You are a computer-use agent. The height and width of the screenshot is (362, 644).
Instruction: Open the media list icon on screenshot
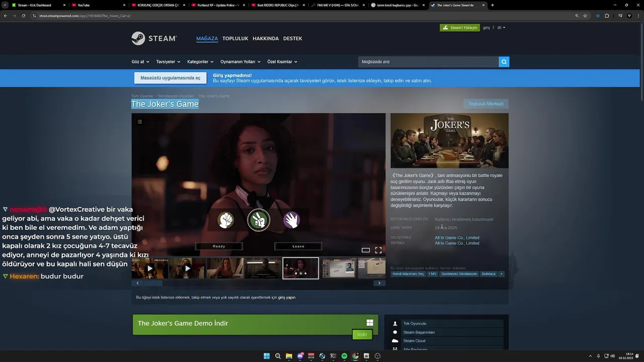click(x=140, y=121)
